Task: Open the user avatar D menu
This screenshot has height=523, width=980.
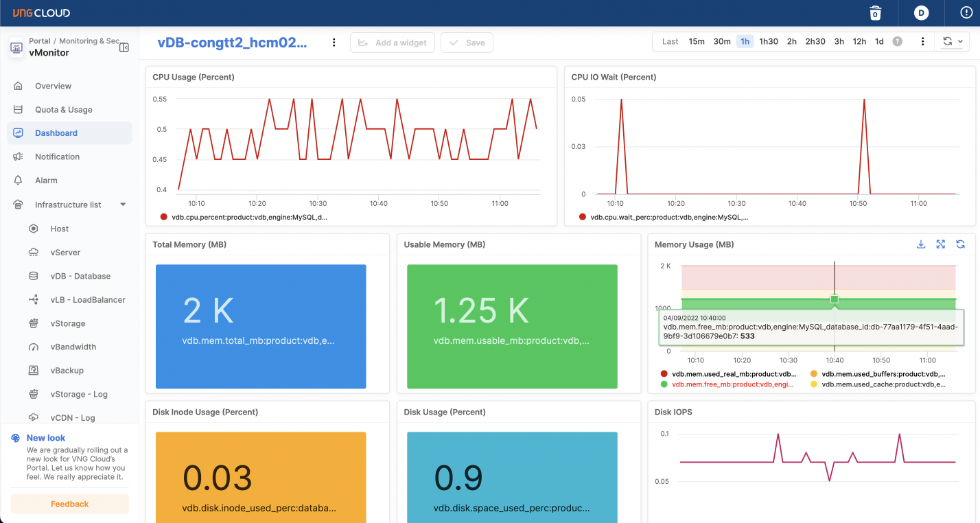Action: coord(921,13)
